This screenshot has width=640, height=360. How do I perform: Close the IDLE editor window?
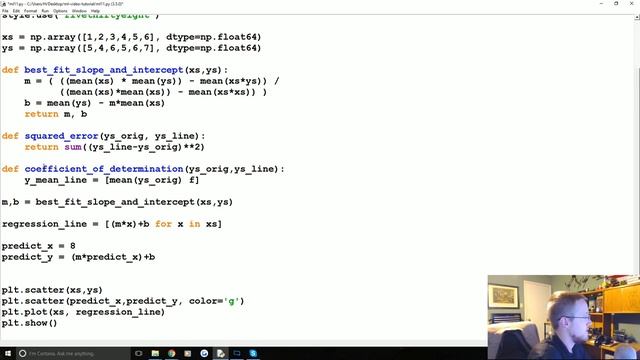tap(631, 4)
